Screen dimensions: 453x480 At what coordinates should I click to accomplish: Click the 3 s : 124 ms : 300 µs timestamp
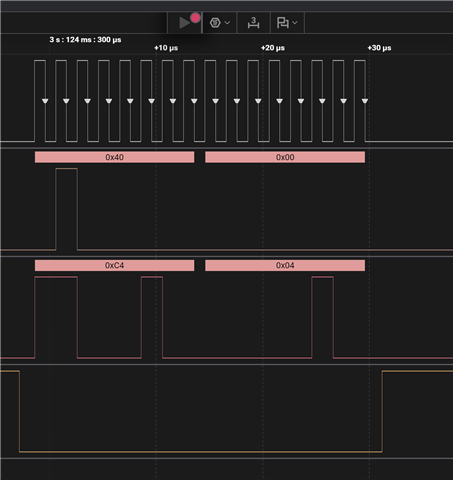point(85,40)
